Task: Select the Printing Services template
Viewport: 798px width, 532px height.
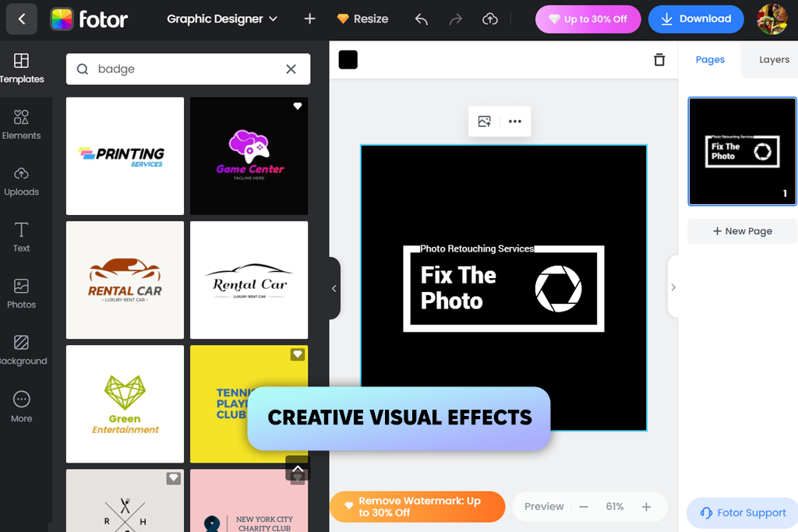Action: [x=125, y=156]
